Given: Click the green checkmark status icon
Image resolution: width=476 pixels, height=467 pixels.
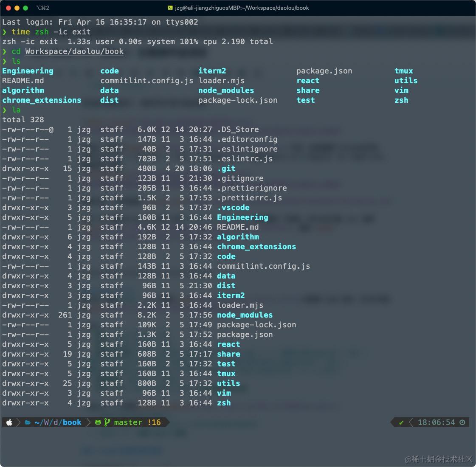Looking at the screenshot, I should tap(401, 422).
